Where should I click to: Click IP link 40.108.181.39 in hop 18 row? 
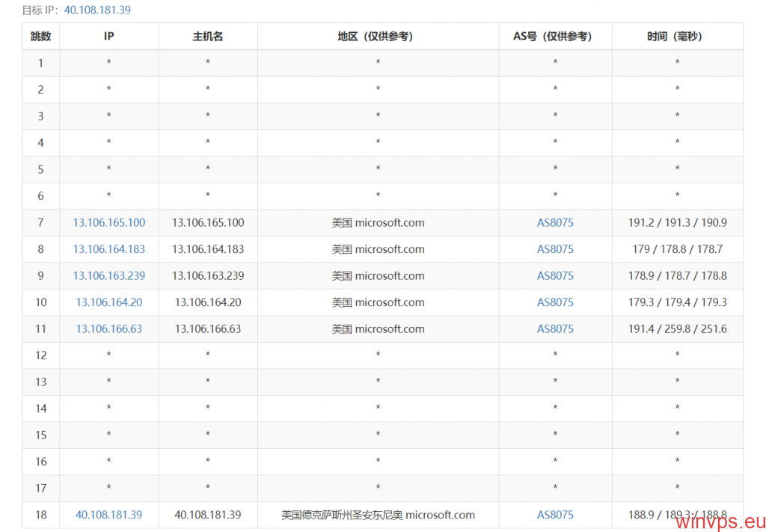[x=109, y=515]
